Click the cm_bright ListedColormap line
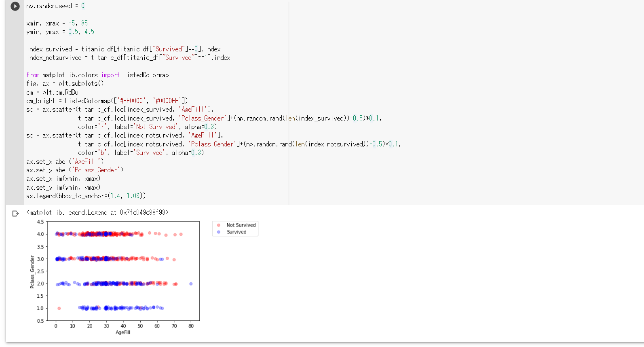644x347 pixels. click(x=107, y=101)
